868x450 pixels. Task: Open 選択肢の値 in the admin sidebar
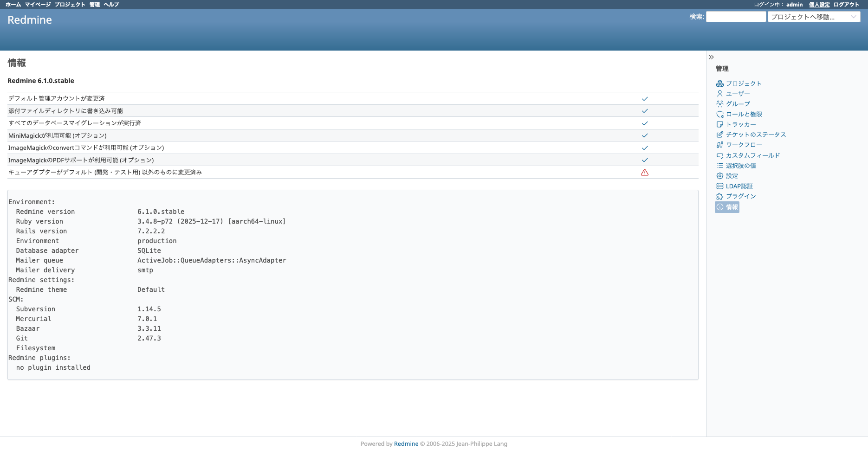[741, 166]
